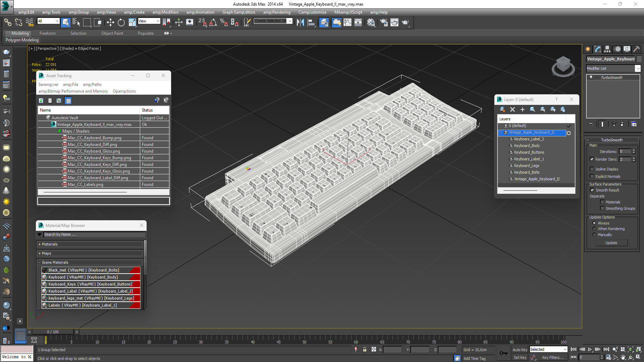Click the teapot Render Production icon
Image resolution: width=644 pixels, height=362 pixels.
(x=406, y=22)
